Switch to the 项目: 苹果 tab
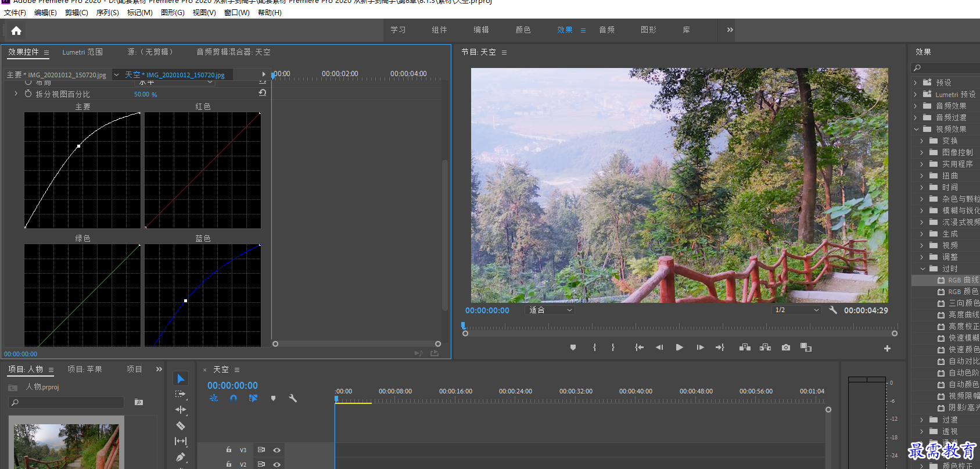Screen dimensions: 980x469 click(85, 369)
